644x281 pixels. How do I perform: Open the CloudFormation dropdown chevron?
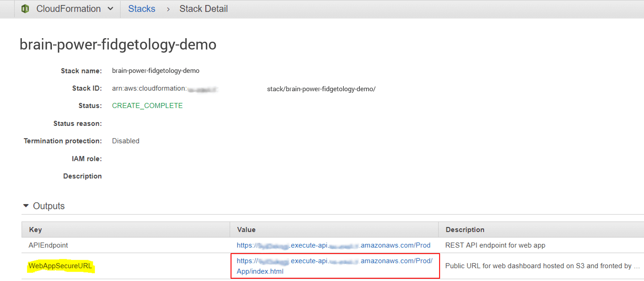(110, 9)
